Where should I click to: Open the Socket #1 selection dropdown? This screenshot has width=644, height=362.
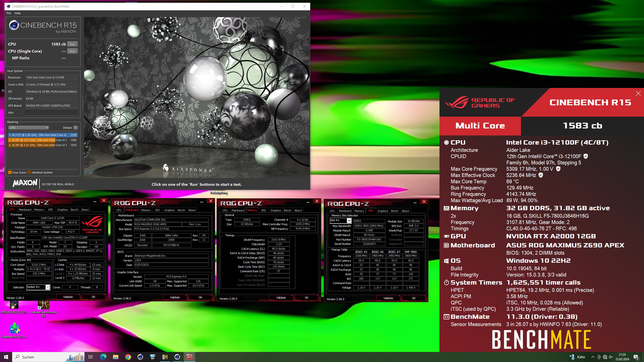pos(47,287)
